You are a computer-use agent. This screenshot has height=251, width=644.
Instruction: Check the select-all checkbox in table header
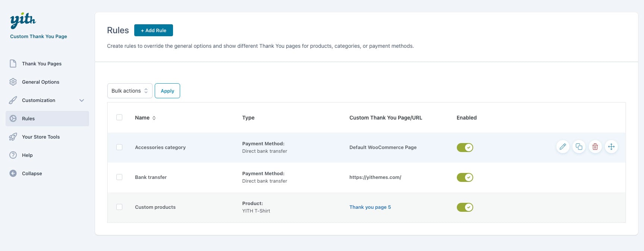click(x=119, y=117)
